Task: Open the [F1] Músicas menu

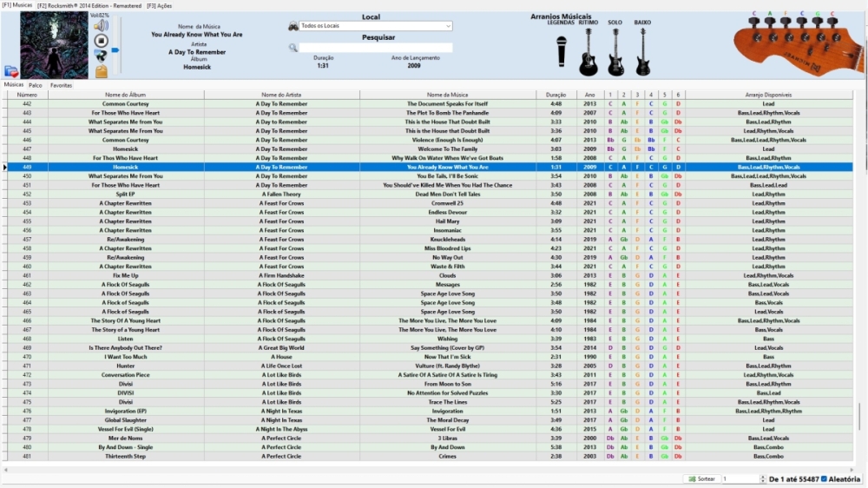Action: tap(17, 5)
